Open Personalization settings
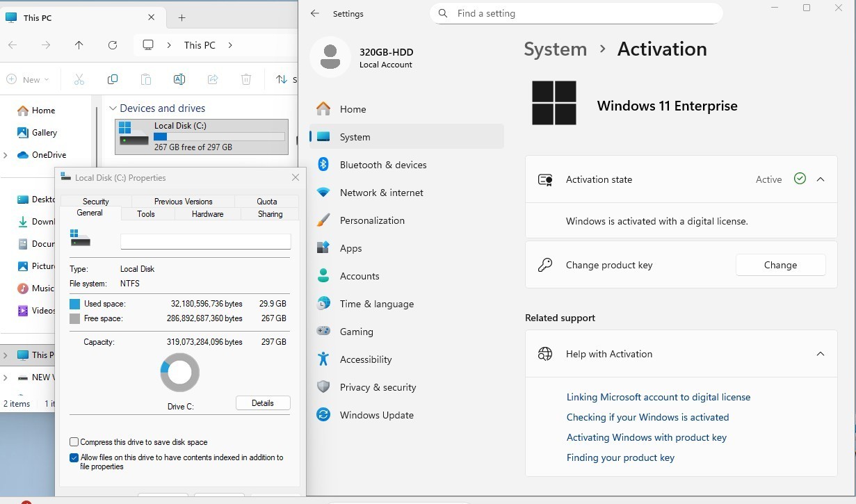The height and width of the screenshot is (504, 856). point(406,220)
